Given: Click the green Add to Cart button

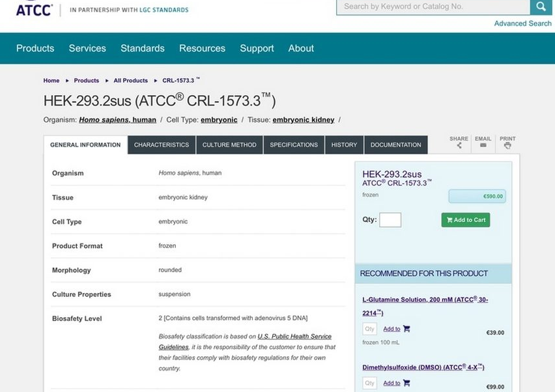Looking at the screenshot, I should [466, 219].
